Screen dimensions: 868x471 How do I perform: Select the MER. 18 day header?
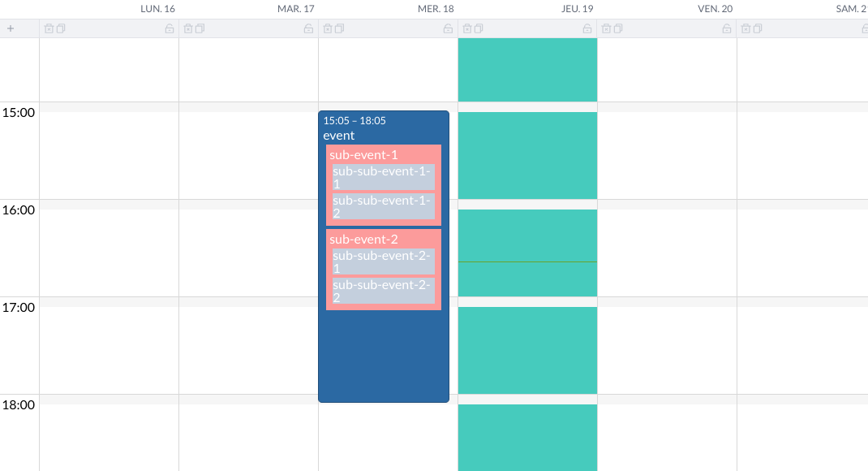click(x=436, y=9)
